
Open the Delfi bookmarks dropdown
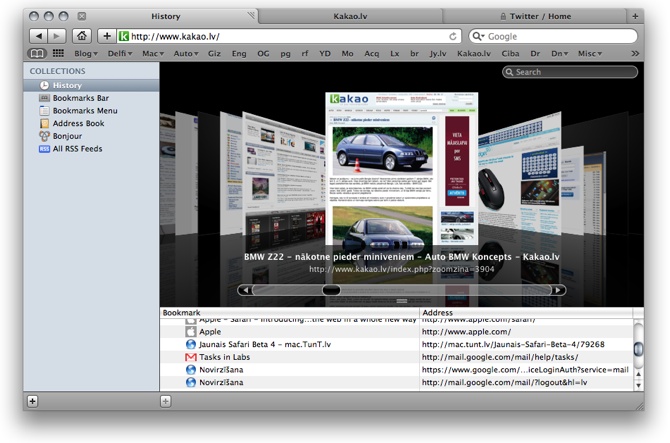120,53
